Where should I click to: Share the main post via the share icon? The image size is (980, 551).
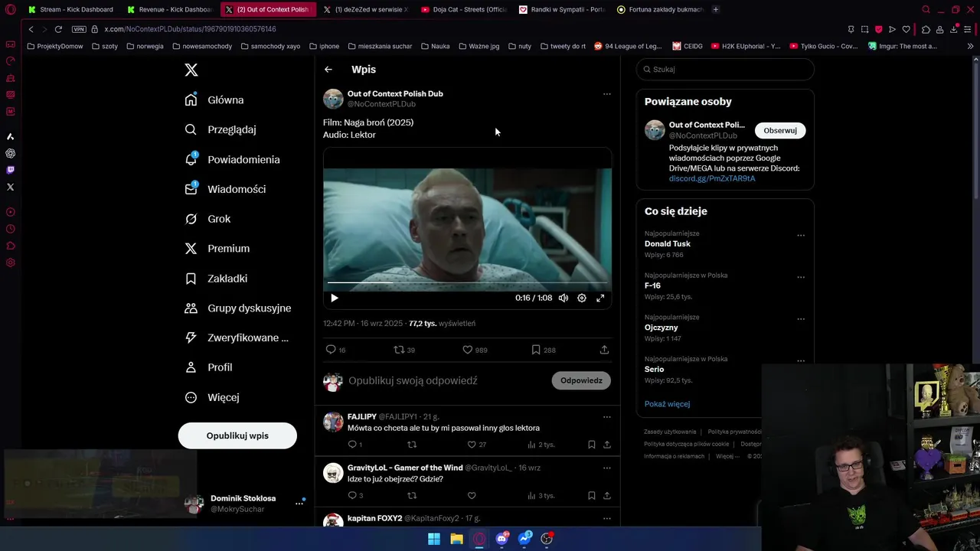coord(604,350)
